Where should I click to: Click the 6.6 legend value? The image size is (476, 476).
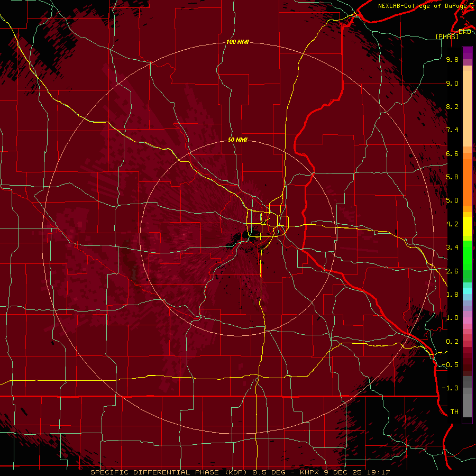pyautogui.click(x=452, y=153)
